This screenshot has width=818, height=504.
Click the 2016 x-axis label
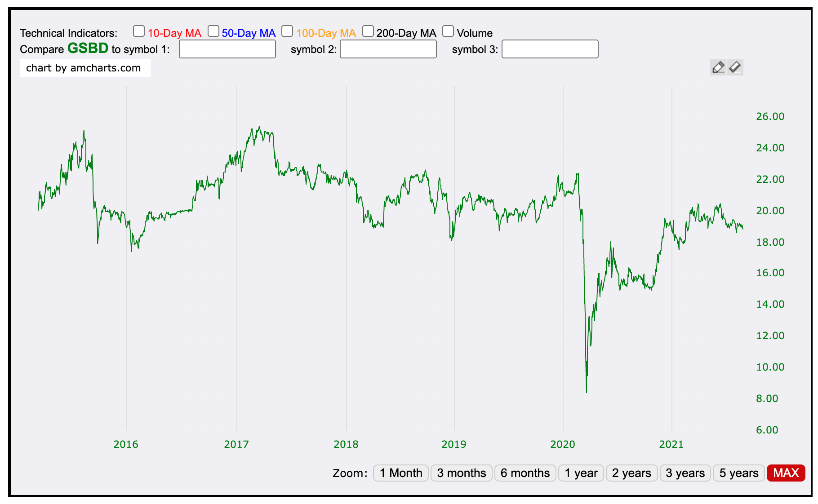point(126,444)
